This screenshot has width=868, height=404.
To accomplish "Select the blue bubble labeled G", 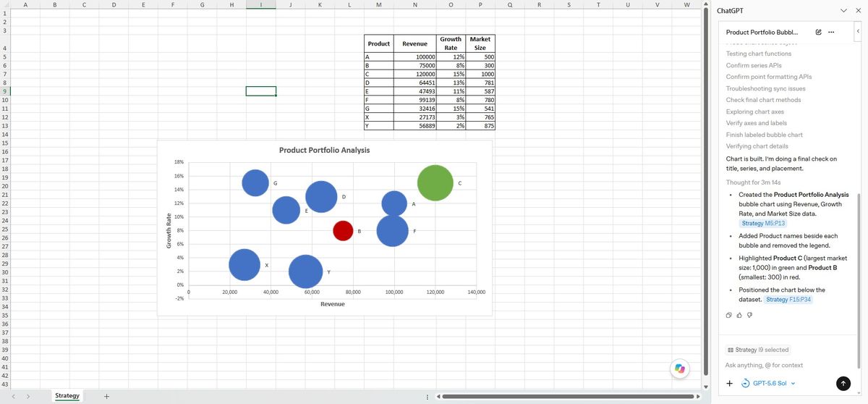I will pos(255,183).
